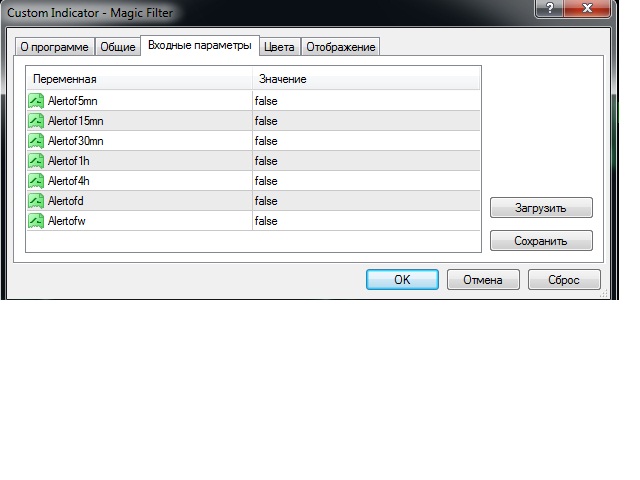Click the false value for Alertof1h

pos(266,161)
